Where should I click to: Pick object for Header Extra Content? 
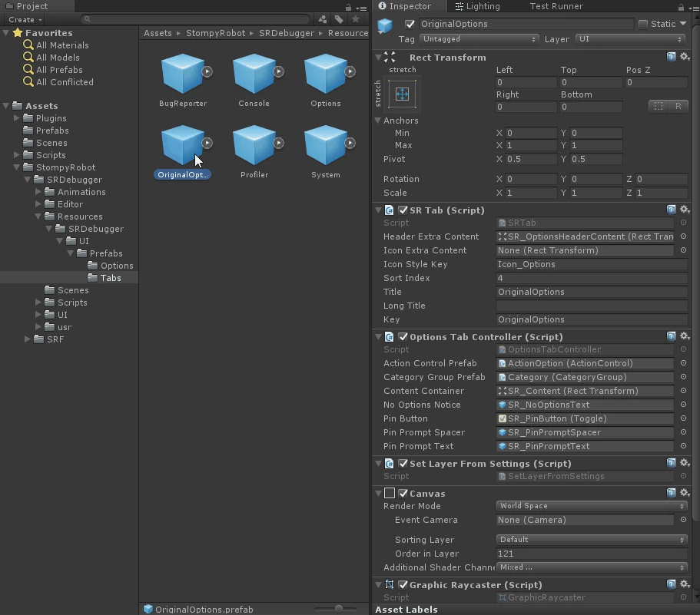click(x=683, y=236)
